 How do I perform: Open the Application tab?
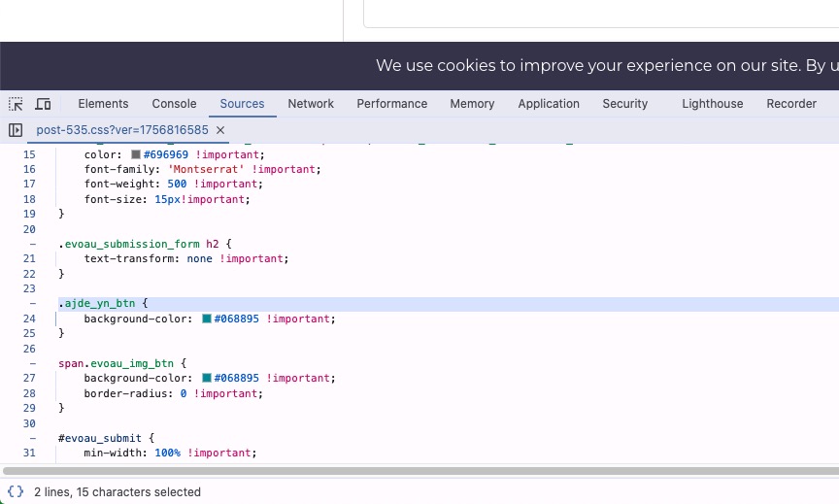pos(549,104)
